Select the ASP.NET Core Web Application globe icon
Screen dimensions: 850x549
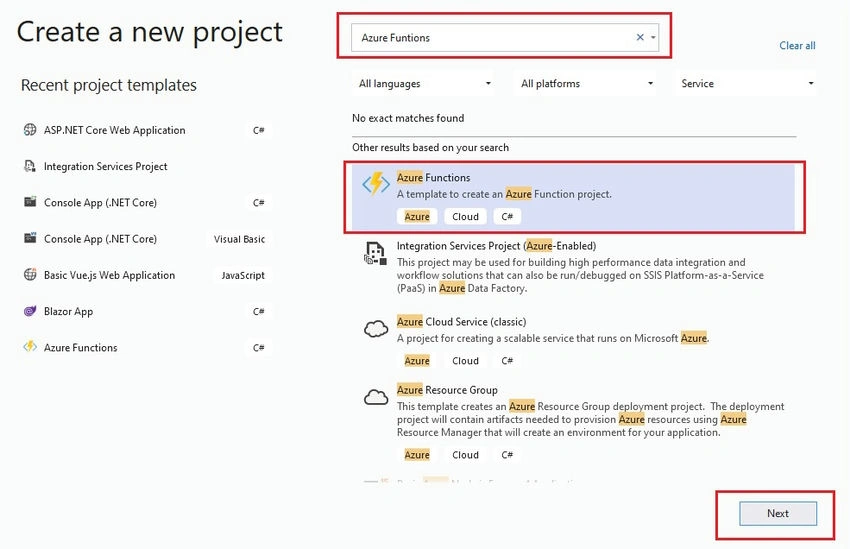tap(30, 130)
